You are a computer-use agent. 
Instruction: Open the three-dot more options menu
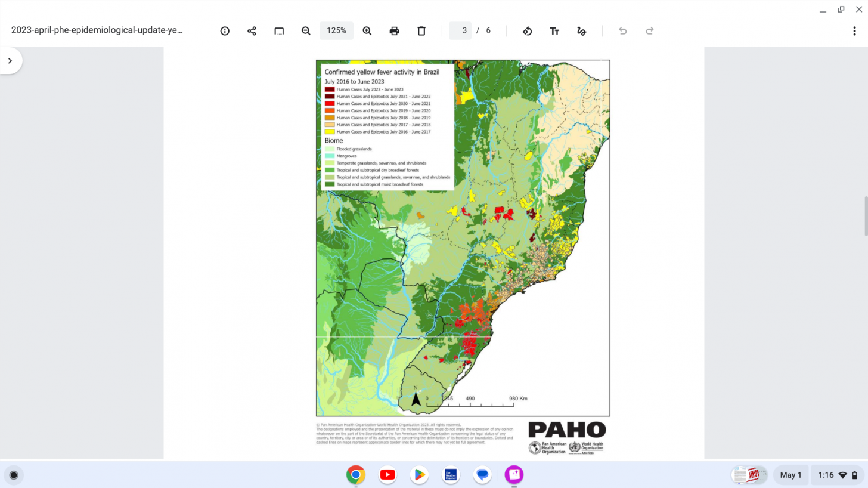coord(854,31)
